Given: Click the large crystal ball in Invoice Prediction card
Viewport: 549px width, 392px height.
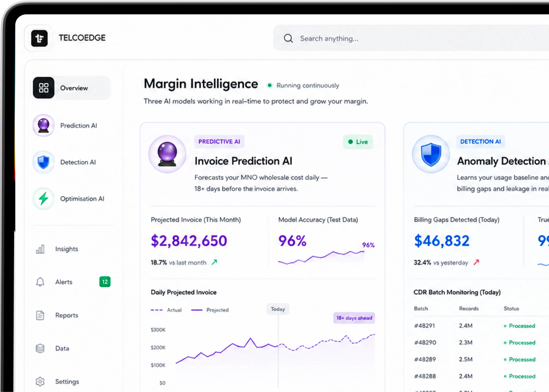Looking at the screenshot, I should tap(167, 154).
